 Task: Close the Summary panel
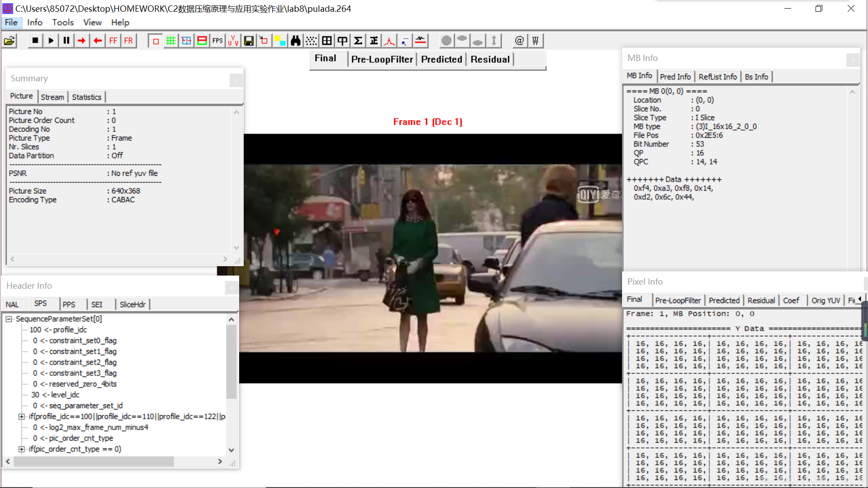[x=236, y=80]
